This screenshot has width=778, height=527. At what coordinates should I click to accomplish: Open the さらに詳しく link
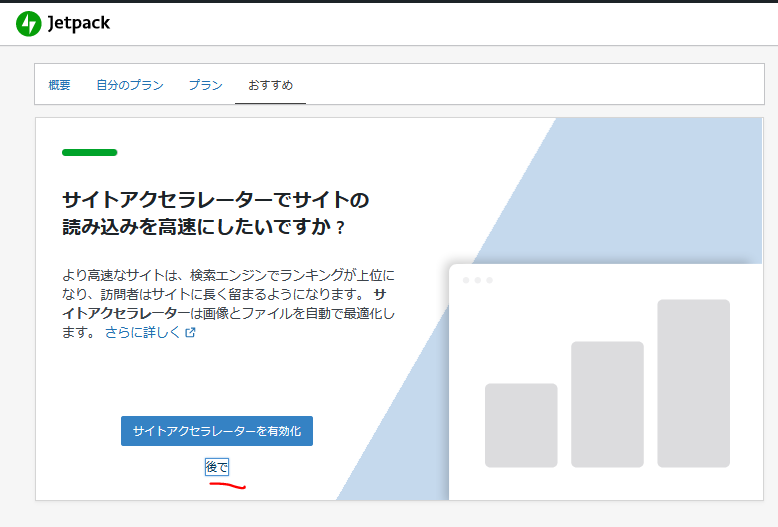click(143, 333)
